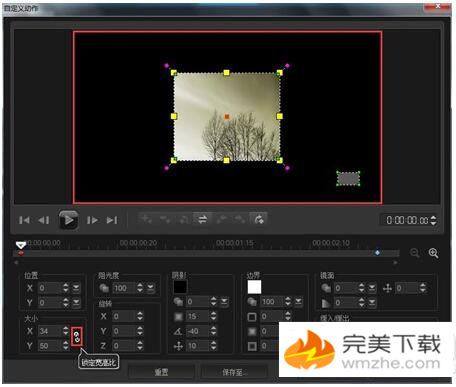The height and width of the screenshot is (387, 456).
Task: Pick the black shadow color swatch
Action: coord(180,287)
